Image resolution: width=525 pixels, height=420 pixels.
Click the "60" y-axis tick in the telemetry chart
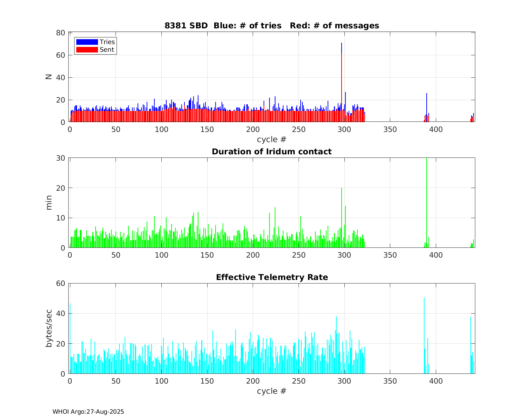61,283
